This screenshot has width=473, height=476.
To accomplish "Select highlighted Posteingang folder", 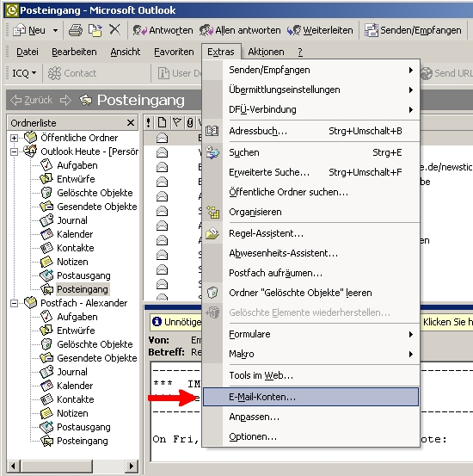I will (83, 289).
